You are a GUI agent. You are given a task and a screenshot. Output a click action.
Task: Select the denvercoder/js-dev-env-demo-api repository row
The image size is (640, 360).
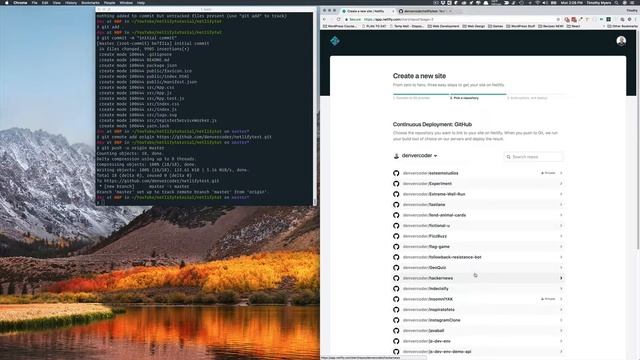point(478,352)
